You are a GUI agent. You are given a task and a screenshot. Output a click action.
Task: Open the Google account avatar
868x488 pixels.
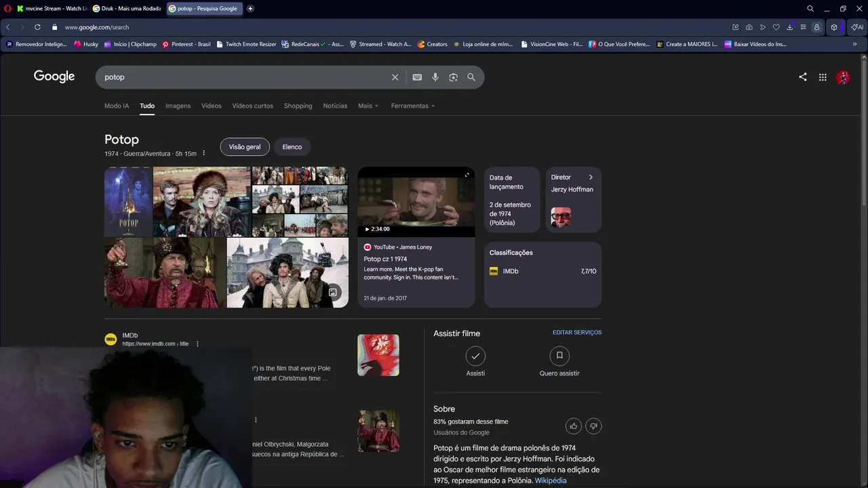(843, 77)
